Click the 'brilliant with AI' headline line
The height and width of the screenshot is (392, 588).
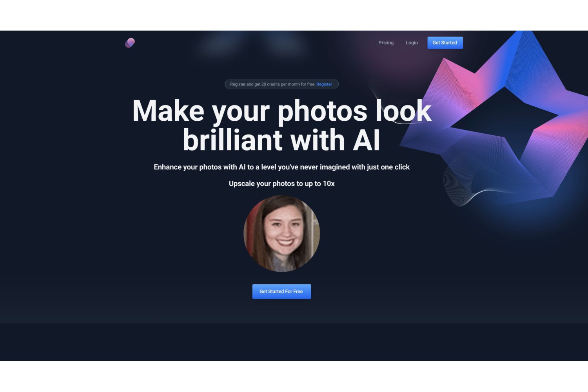click(x=281, y=140)
